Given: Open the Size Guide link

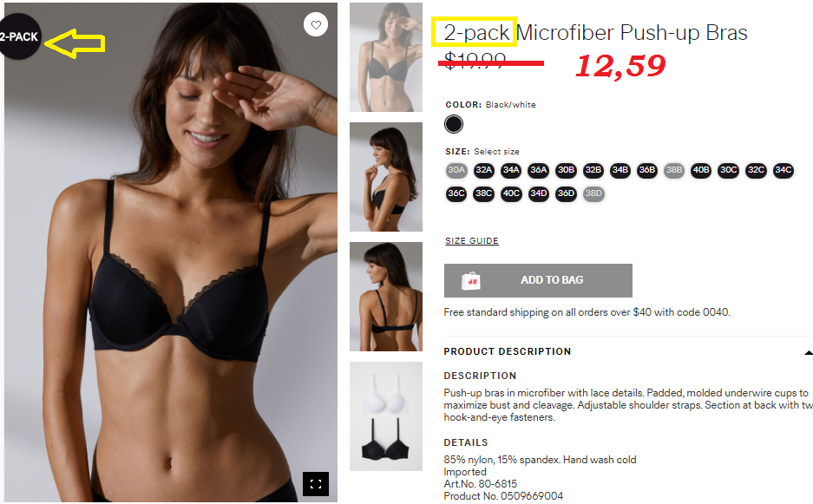Looking at the screenshot, I should pos(472,240).
